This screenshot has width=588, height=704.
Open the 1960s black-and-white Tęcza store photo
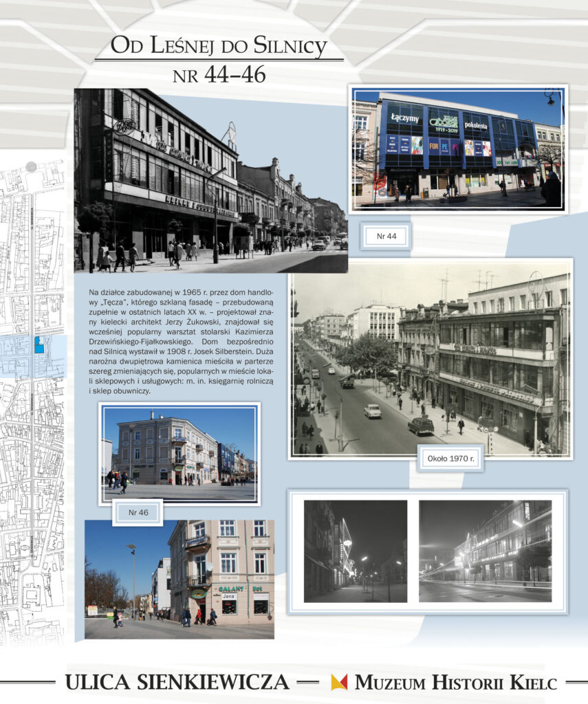210,181
